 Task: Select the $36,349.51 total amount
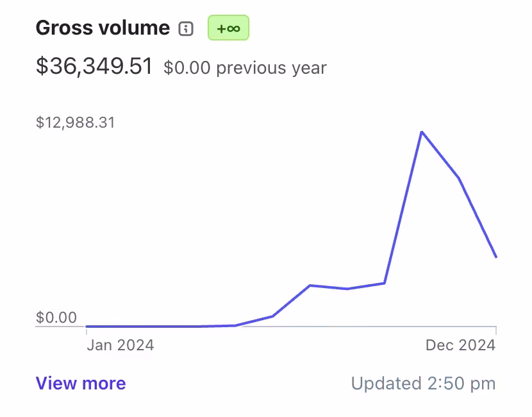click(x=94, y=66)
